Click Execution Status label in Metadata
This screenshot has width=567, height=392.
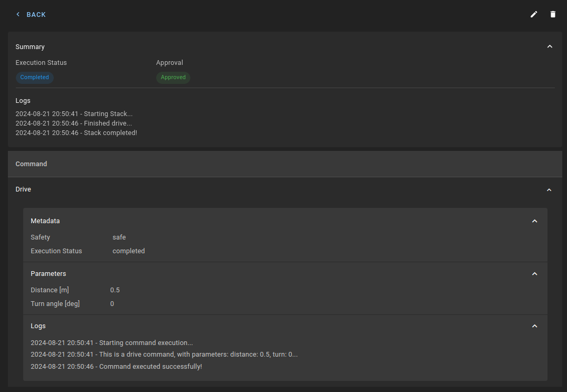(56, 251)
